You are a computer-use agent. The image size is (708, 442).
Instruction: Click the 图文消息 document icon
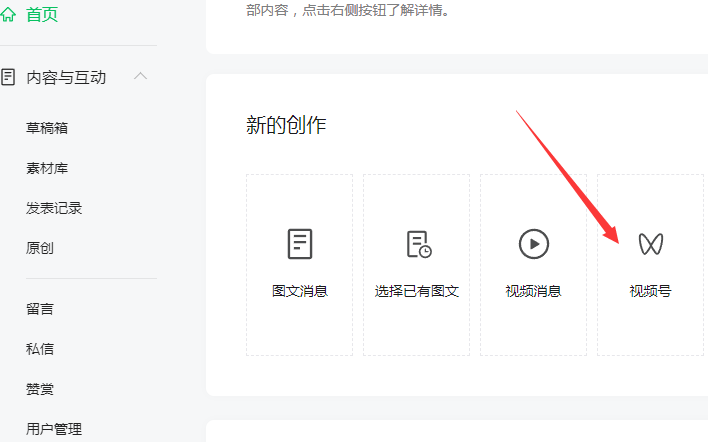point(300,244)
